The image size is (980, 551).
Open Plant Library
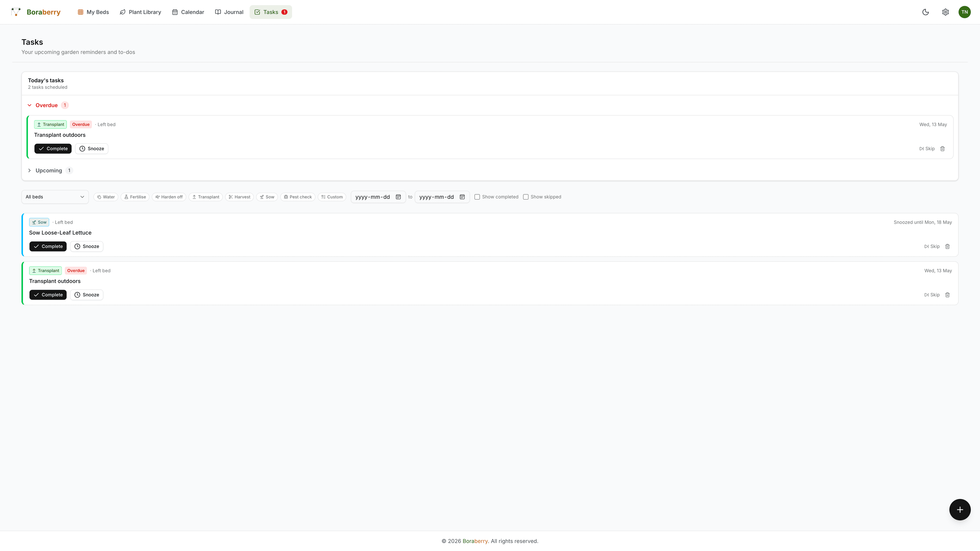point(140,12)
